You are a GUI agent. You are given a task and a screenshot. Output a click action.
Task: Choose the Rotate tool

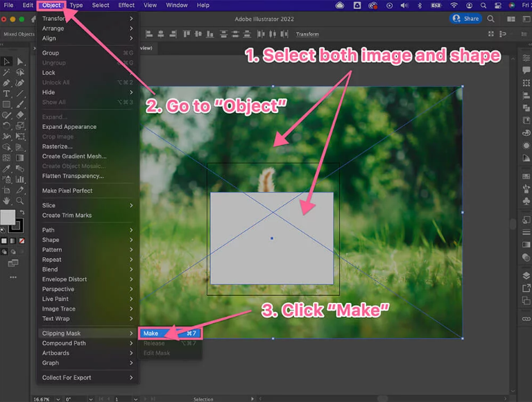pyautogui.click(x=6, y=125)
